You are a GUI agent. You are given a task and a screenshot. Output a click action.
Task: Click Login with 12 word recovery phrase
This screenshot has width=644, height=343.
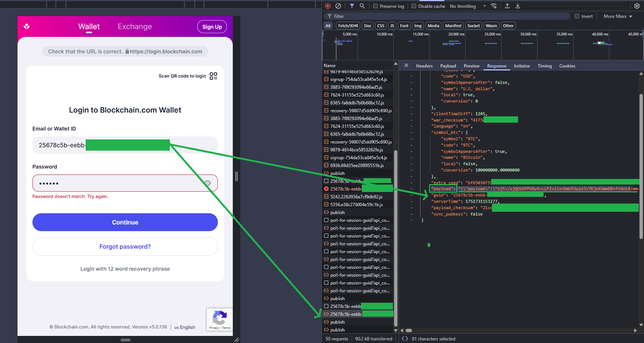tap(125, 269)
